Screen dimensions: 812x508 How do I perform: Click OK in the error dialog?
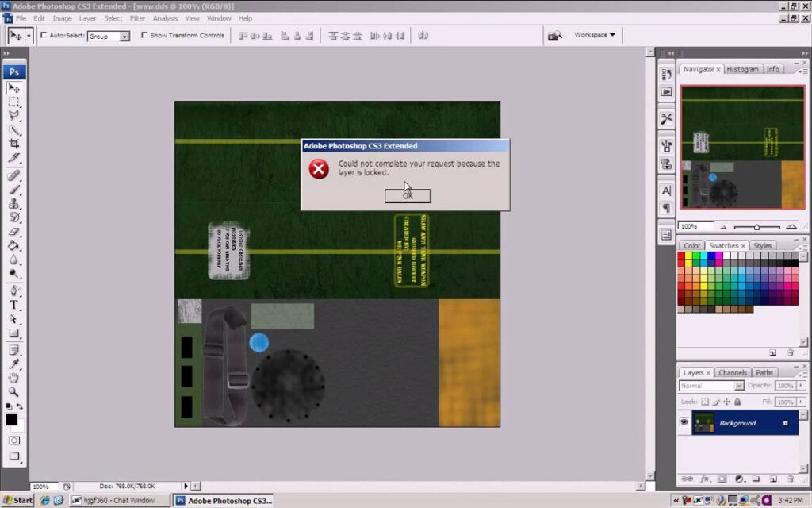tap(408, 195)
